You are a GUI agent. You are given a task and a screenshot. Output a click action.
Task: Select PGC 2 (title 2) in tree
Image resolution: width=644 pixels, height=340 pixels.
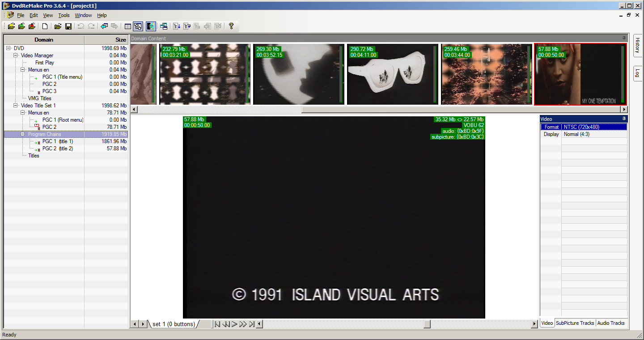pos(58,149)
